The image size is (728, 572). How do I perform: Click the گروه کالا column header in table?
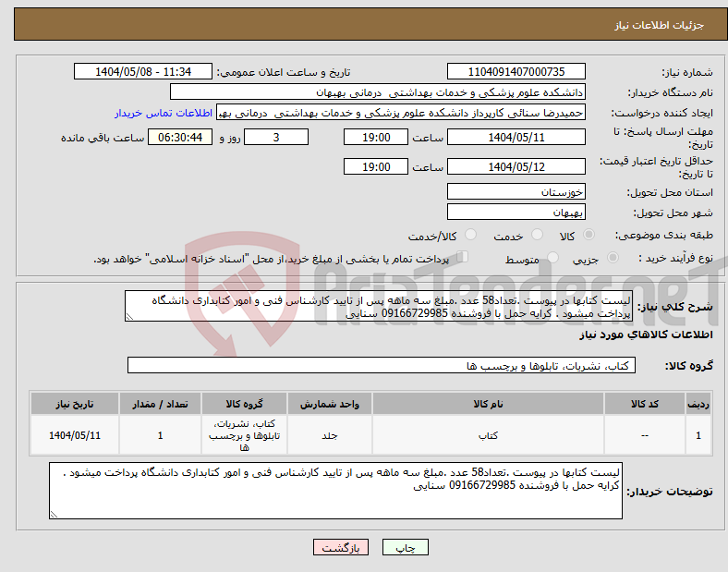pos(244,404)
